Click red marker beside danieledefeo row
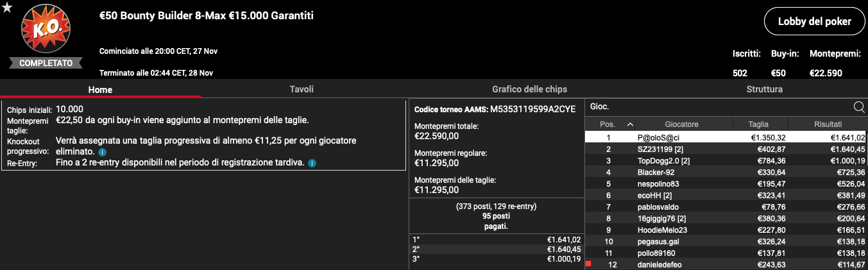The width and height of the screenshot is (868, 270). 588,264
